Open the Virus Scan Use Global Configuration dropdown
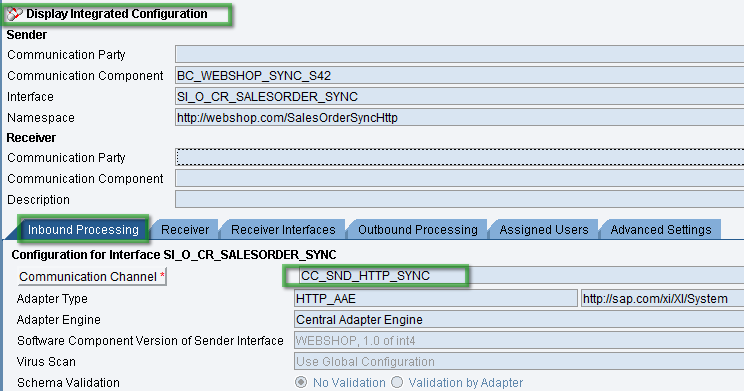Viewport: 744px width, 391px height. pyautogui.click(x=519, y=362)
